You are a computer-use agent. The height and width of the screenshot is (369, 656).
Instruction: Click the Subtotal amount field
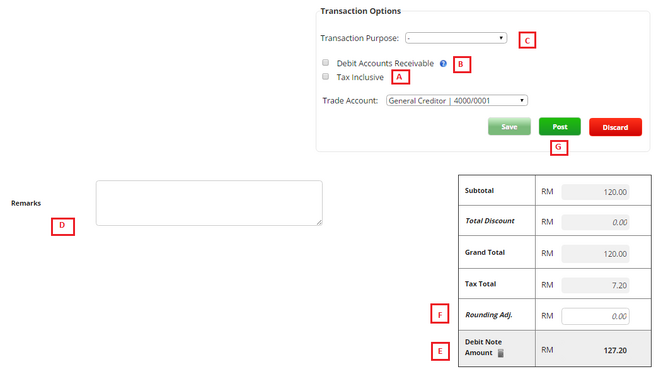(595, 192)
